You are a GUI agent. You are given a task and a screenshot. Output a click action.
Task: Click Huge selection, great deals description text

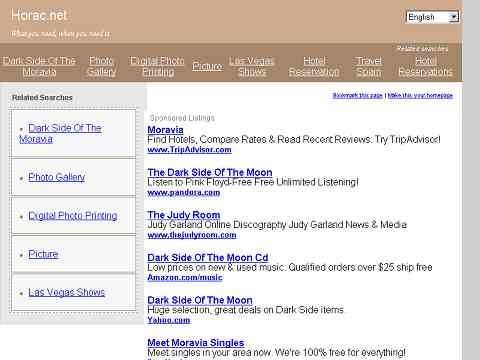[x=245, y=310]
